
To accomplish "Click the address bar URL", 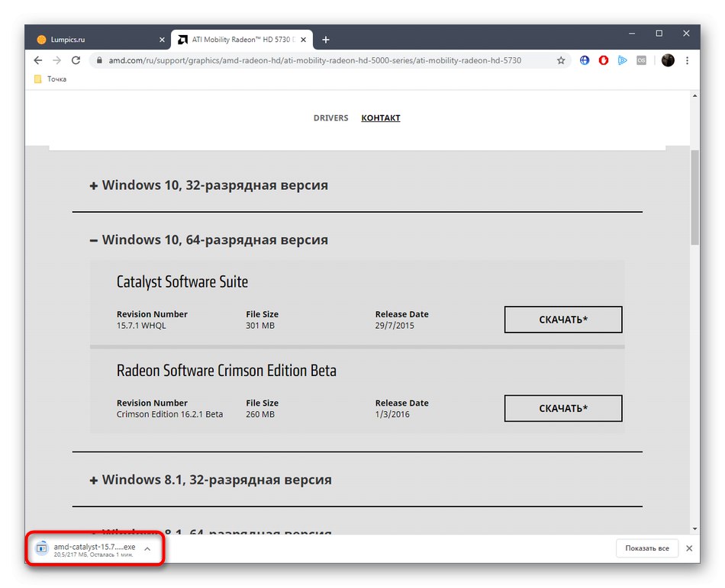I will [x=315, y=60].
